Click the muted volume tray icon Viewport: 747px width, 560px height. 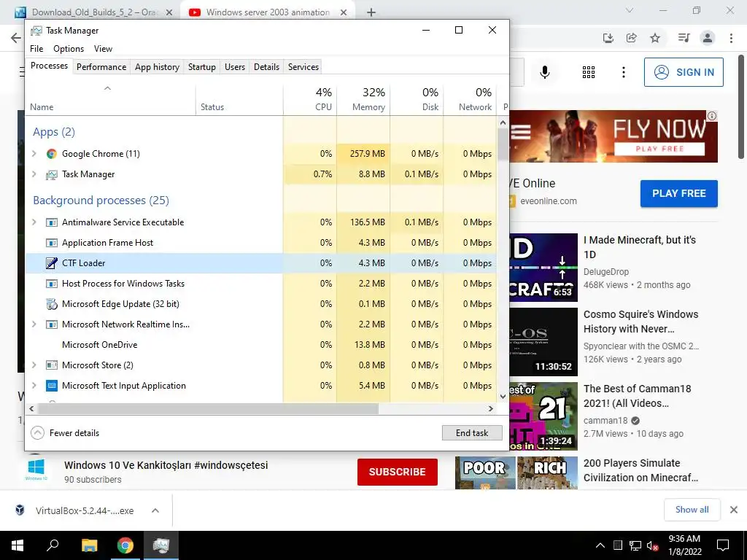point(652,545)
